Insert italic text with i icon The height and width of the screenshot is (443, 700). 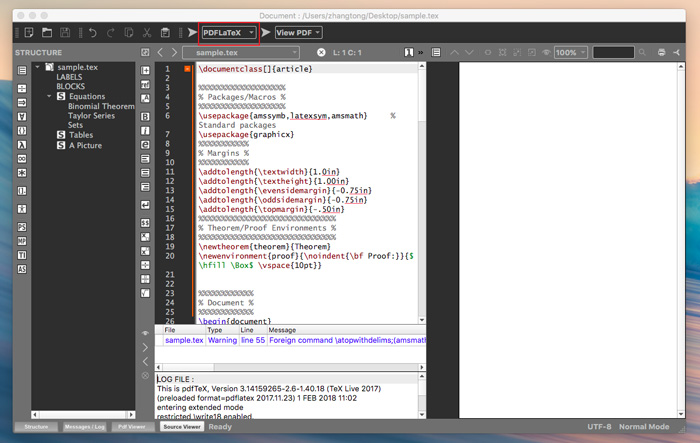145,131
